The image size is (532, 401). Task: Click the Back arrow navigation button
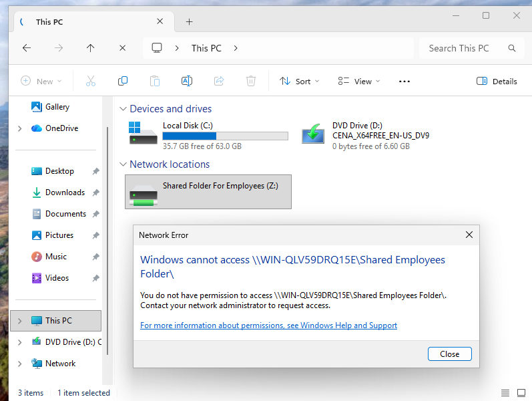tap(27, 48)
